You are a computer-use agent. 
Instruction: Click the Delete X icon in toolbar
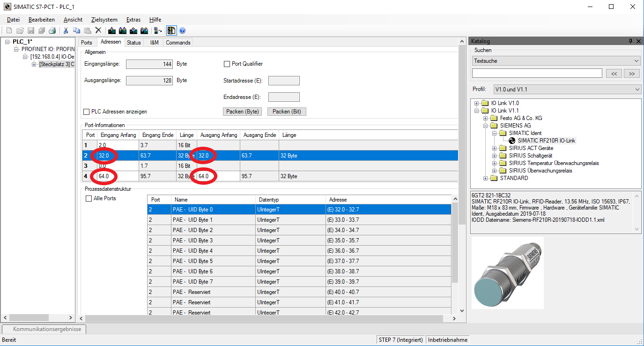coord(98,30)
